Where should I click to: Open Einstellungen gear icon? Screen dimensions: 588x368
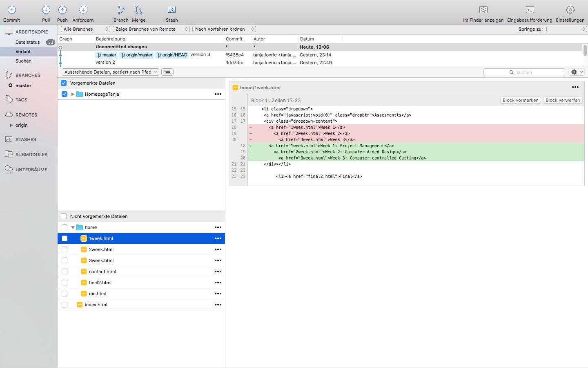[570, 10]
